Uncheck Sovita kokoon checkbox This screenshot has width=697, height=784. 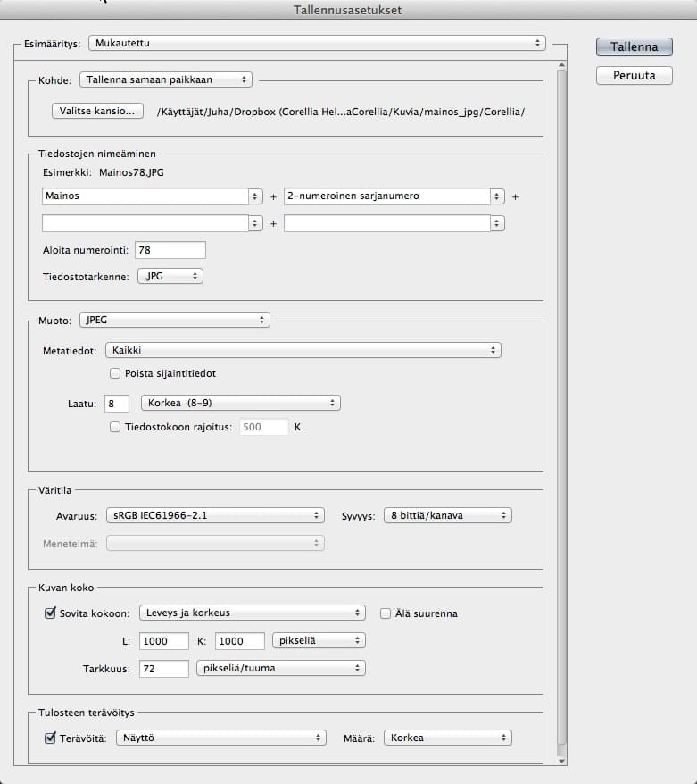click(x=50, y=613)
